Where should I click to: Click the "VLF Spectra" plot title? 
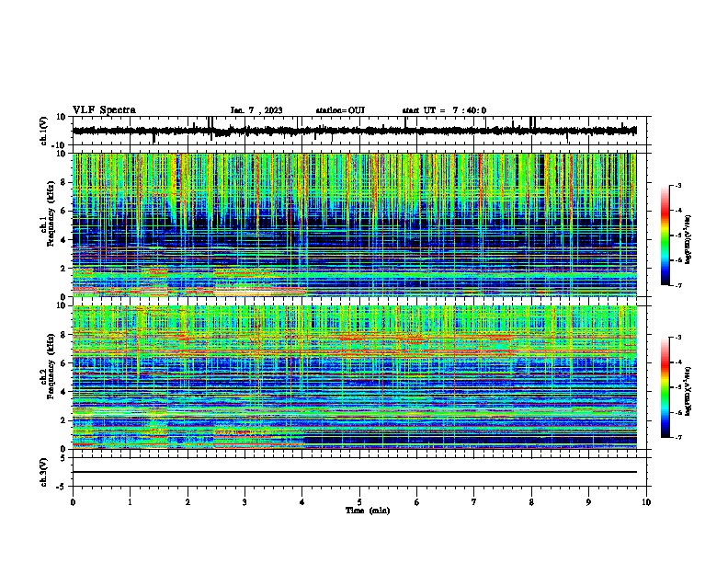104,110
